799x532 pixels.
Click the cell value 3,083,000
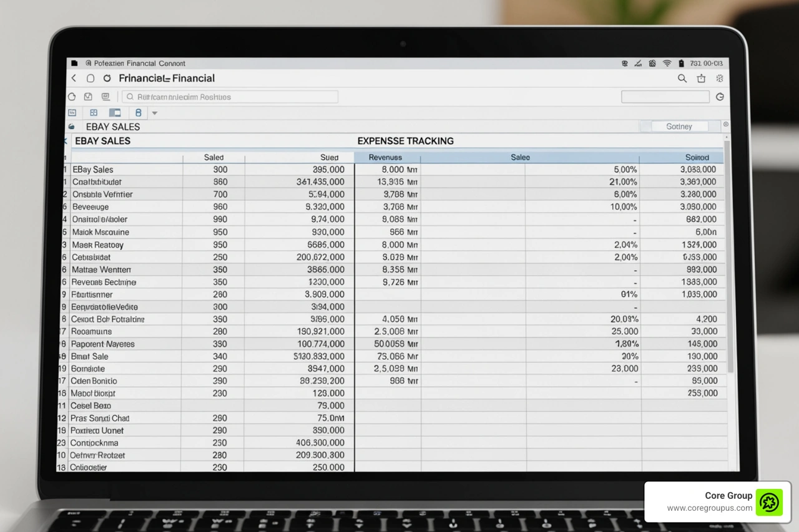(x=698, y=170)
